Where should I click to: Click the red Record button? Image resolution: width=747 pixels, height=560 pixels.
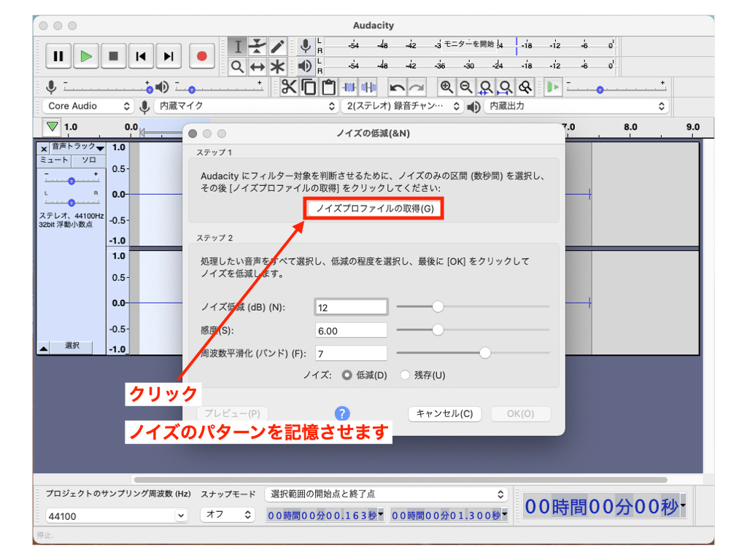(x=201, y=56)
